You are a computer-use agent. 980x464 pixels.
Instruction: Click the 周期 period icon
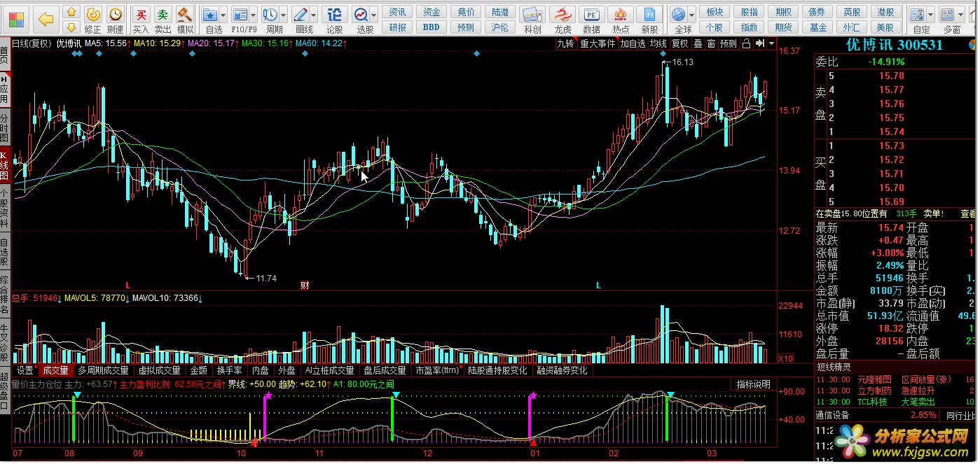tap(270, 14)
